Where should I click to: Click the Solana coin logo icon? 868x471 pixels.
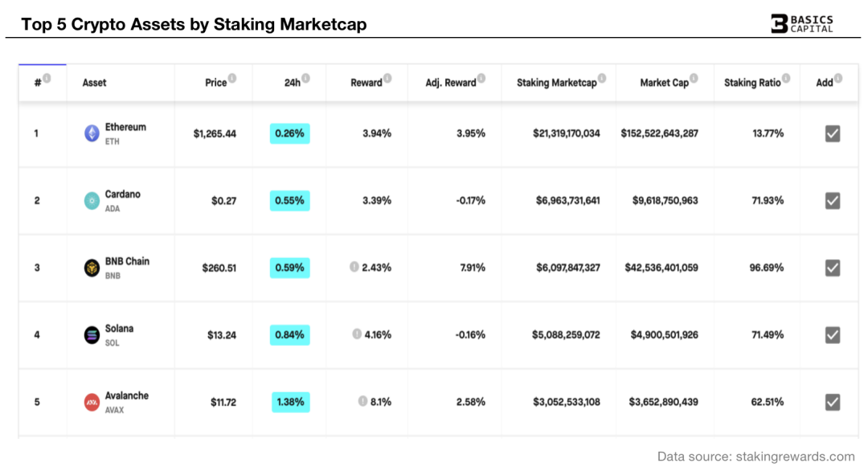coord(92,335)
